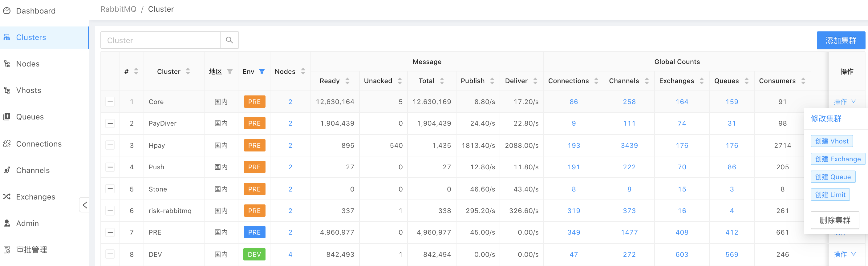Open the 地区 column filter icon
868x266 pixels.
coord(230,71)
